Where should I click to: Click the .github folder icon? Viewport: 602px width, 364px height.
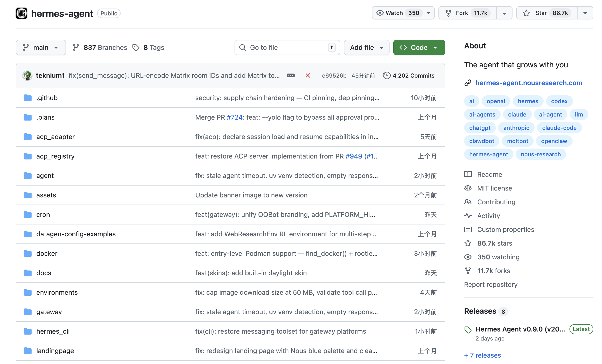(x=28, y=98)
